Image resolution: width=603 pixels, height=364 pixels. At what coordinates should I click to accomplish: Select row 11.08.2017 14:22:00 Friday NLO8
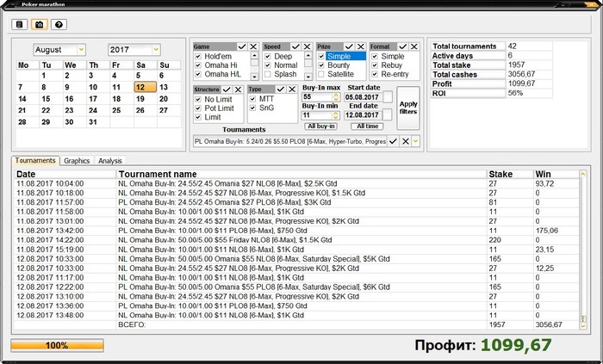pyautogui.click(x=297, y=240)
